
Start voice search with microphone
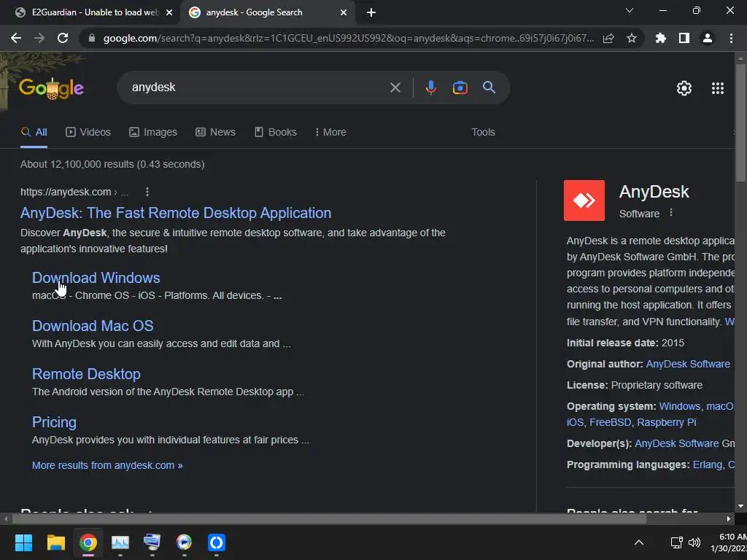(x=430, y=87)
